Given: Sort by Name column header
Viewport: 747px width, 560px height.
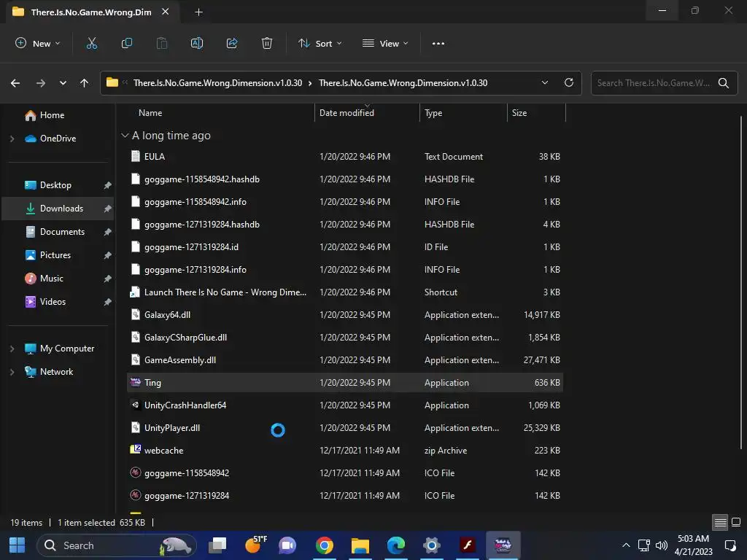Looking at the screenshot, I should click(150, 113).
